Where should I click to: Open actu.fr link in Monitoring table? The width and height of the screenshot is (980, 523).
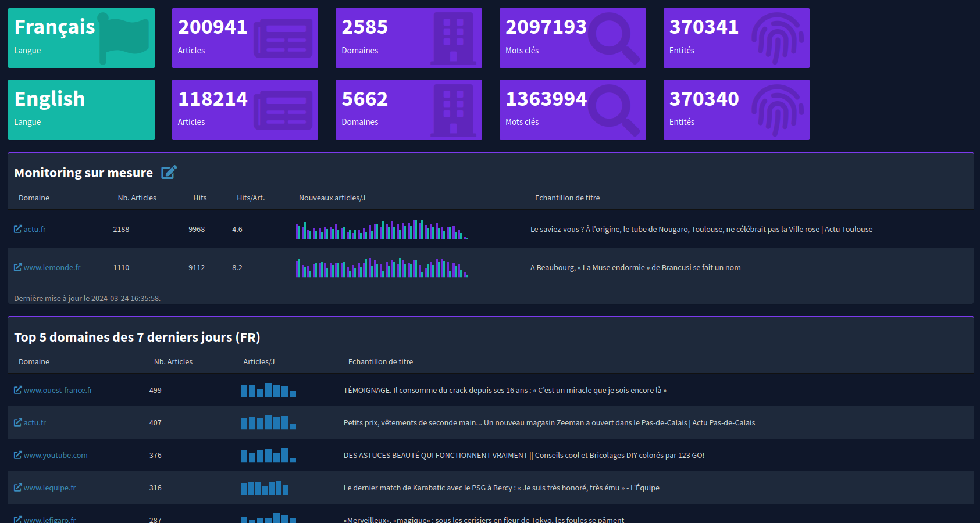(x=35, y=229)
